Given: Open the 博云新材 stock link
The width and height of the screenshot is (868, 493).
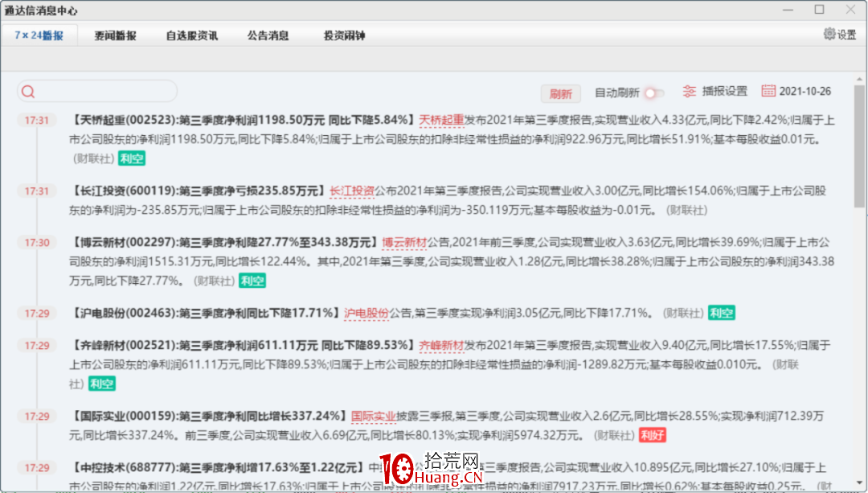Looking at the screenshot, I should (x=404, y=243).
